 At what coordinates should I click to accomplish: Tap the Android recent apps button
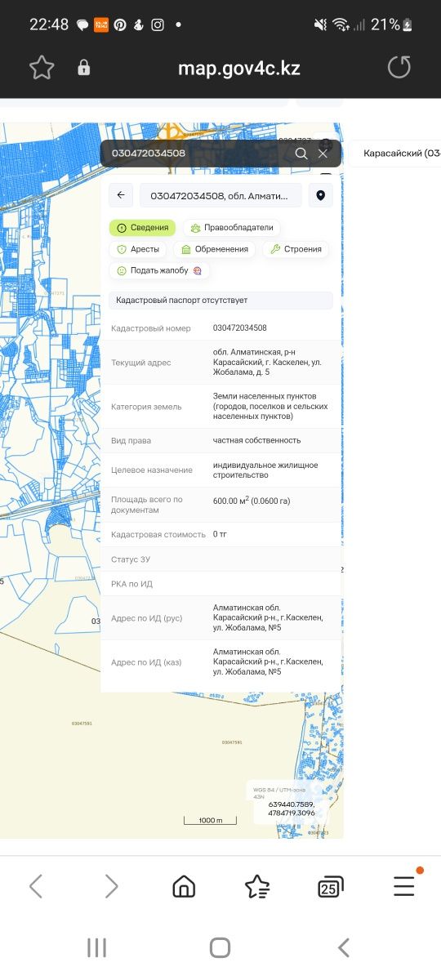point(96,947)
